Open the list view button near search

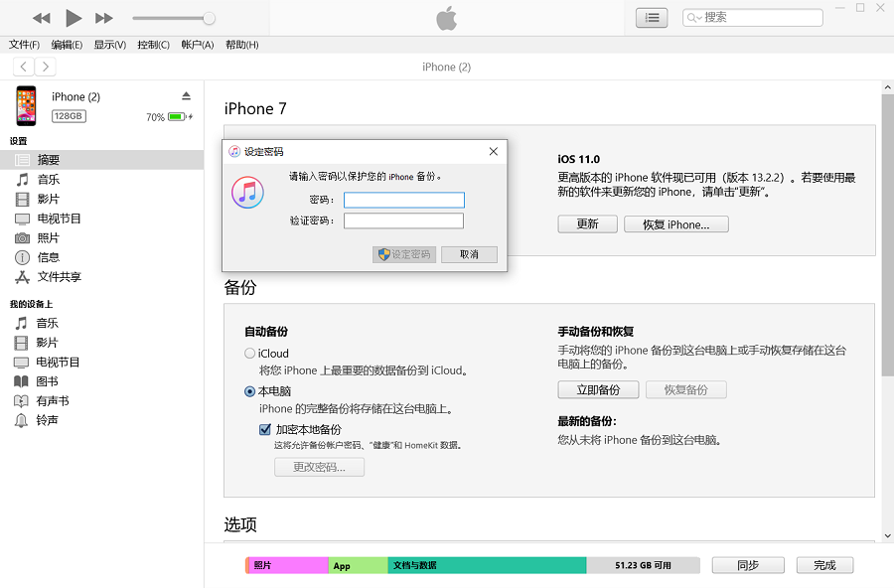(652, 18)
